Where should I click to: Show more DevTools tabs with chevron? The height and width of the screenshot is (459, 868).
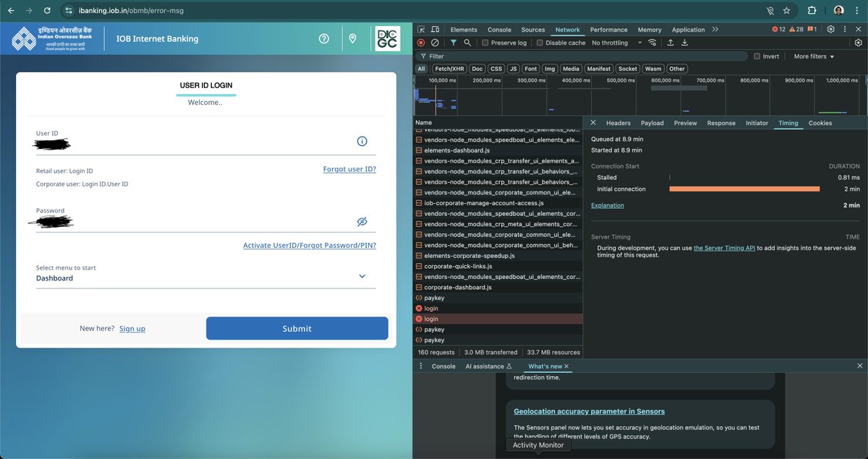[715, 30]
